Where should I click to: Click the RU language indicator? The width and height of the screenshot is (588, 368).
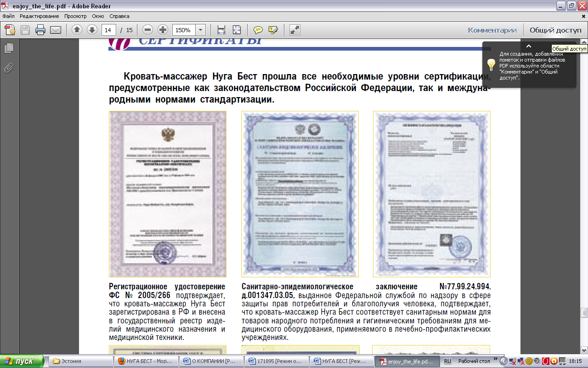[x=447, y=362]
